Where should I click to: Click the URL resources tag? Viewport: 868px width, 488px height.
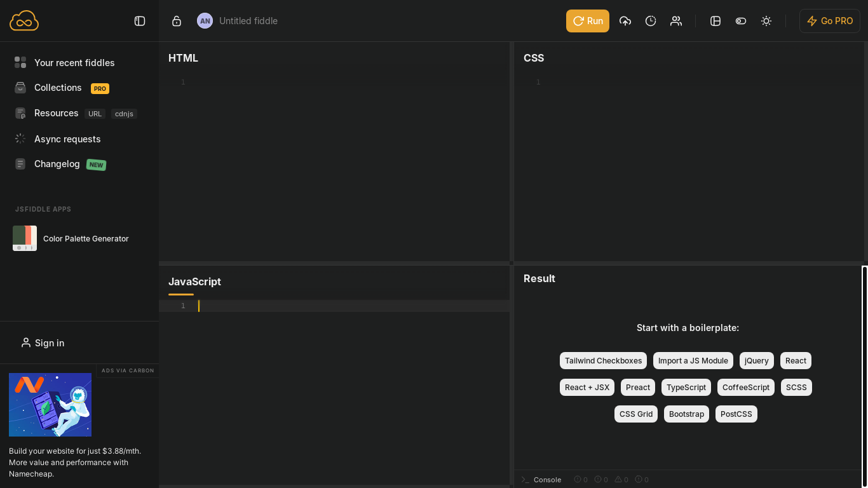95,114
